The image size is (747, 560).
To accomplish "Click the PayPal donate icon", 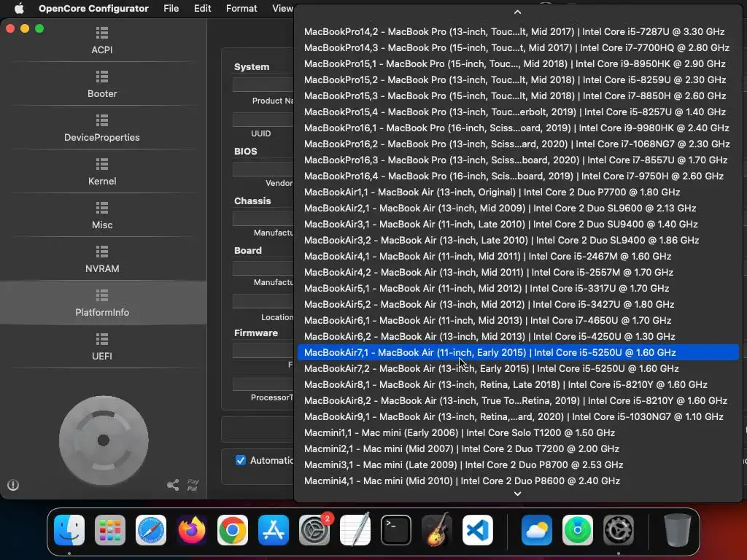I will 193,485.
